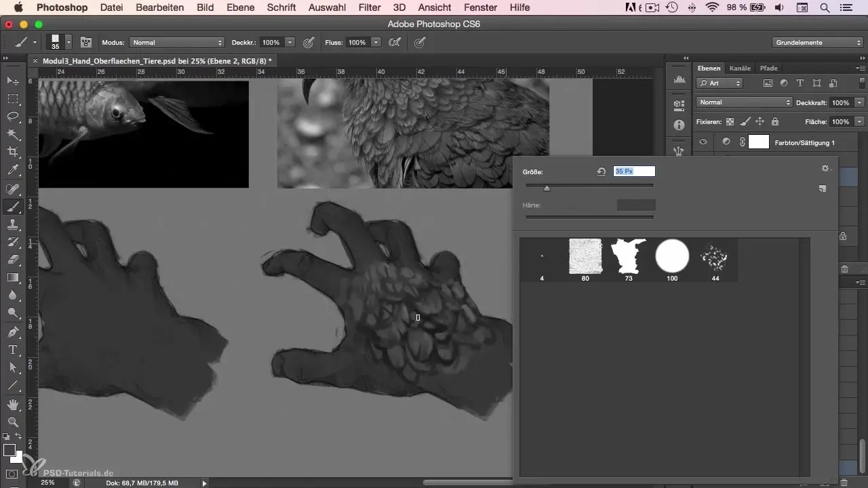Screen dimensions: 868x488
Task: Select the Line shape tool
Action: coord(12,385)
